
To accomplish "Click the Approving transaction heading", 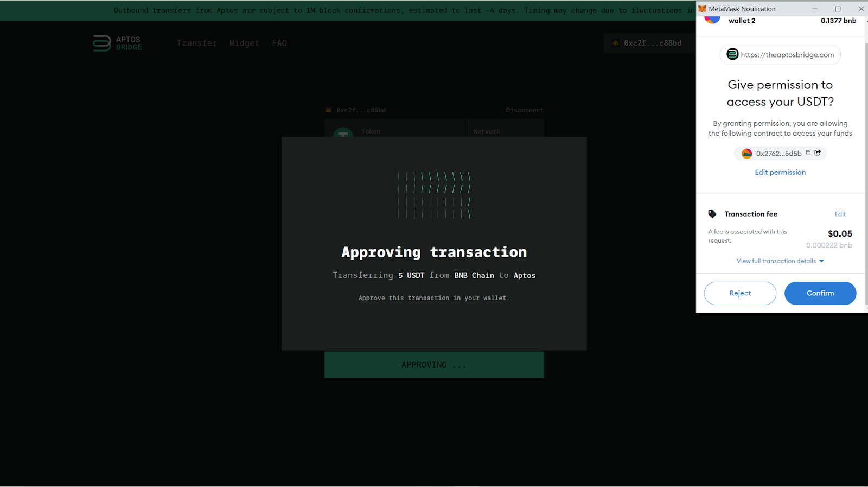I will tap(434, 252).
